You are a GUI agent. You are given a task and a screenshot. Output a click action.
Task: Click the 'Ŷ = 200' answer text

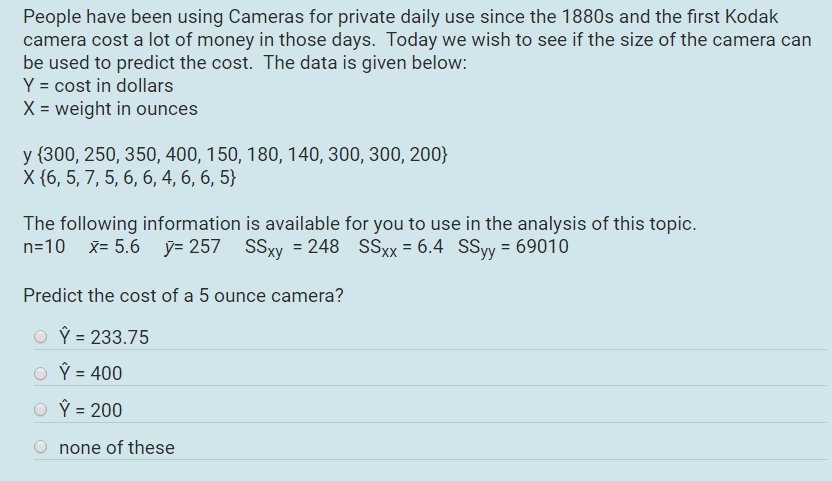coord(91,409)
